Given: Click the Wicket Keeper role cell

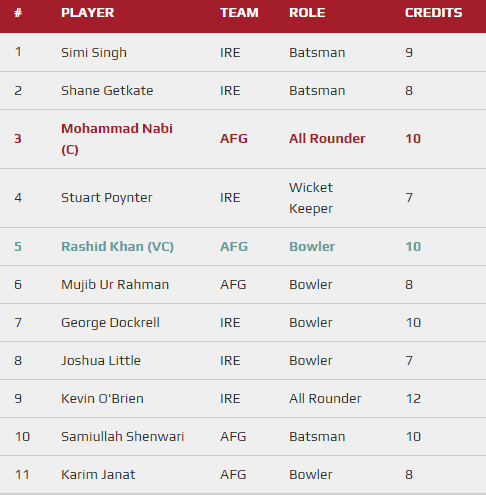Looking at the screenshot, I should click(311, 198).
